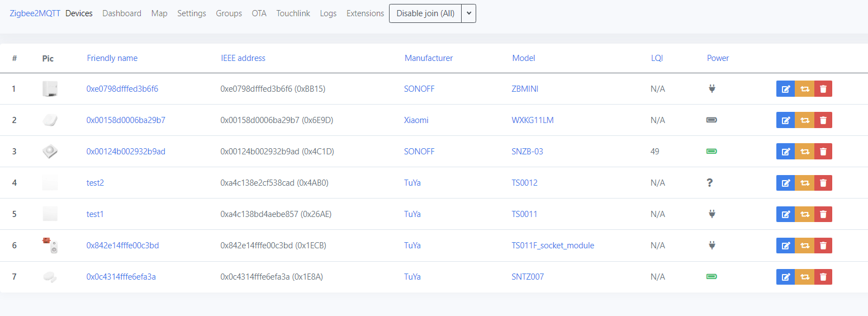868x316 pixels.
Task: Go to the OTA menu item
Action: click(x=259, y=13)
